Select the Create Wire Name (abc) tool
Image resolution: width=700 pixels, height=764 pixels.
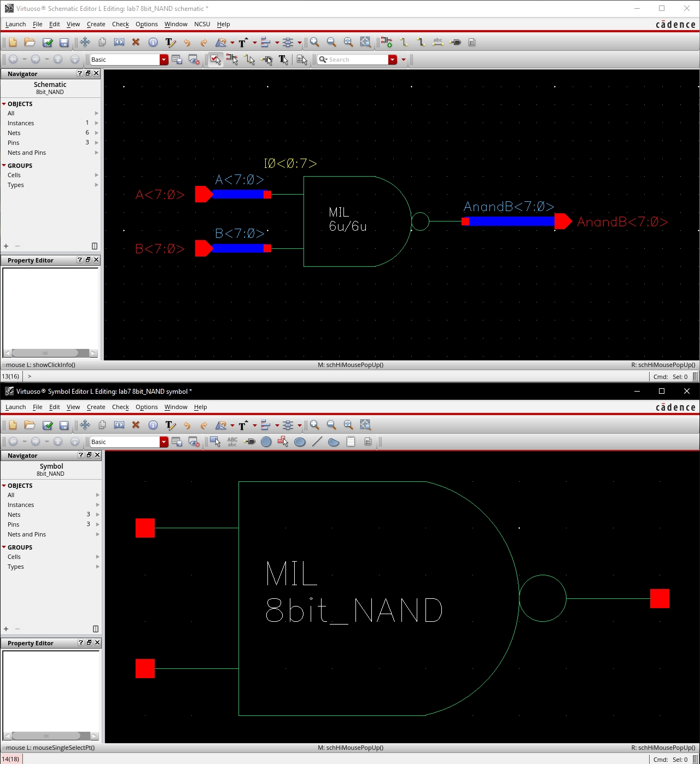[x=437, y=42]
